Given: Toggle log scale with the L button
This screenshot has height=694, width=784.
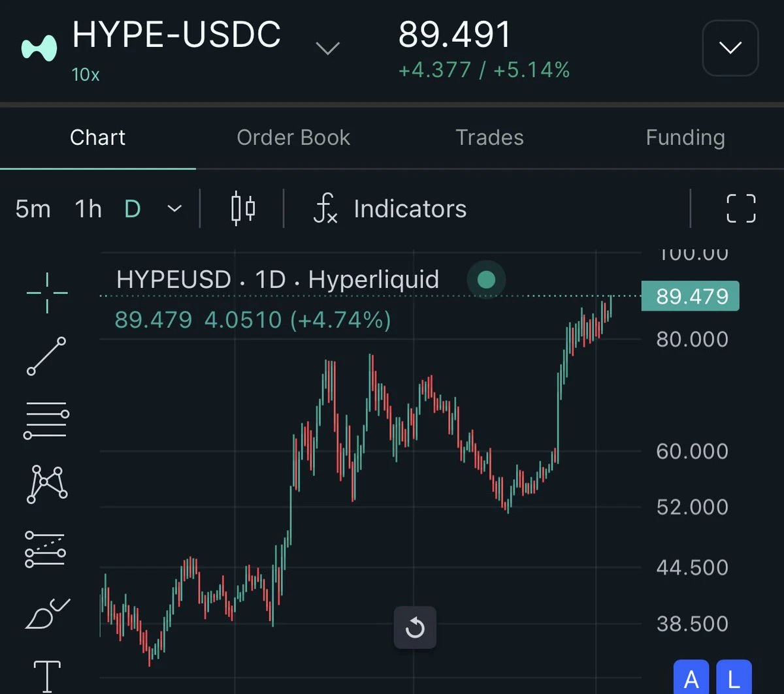Looking at the screenshot, I should tap(734, 677).
